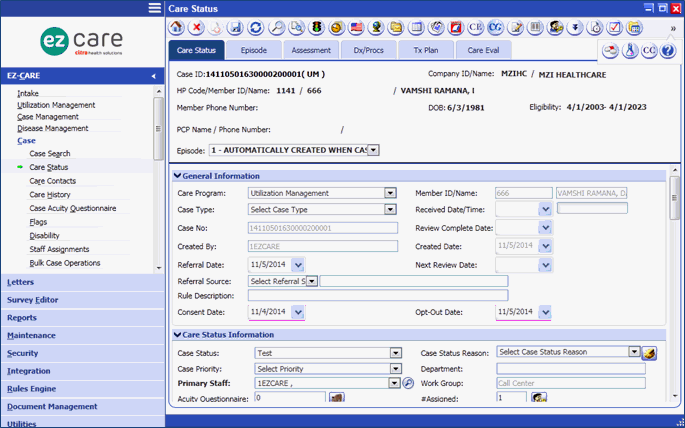Click the hamburger menu above the logo
The width and height of the screenshot is (685, 428).
154,8
